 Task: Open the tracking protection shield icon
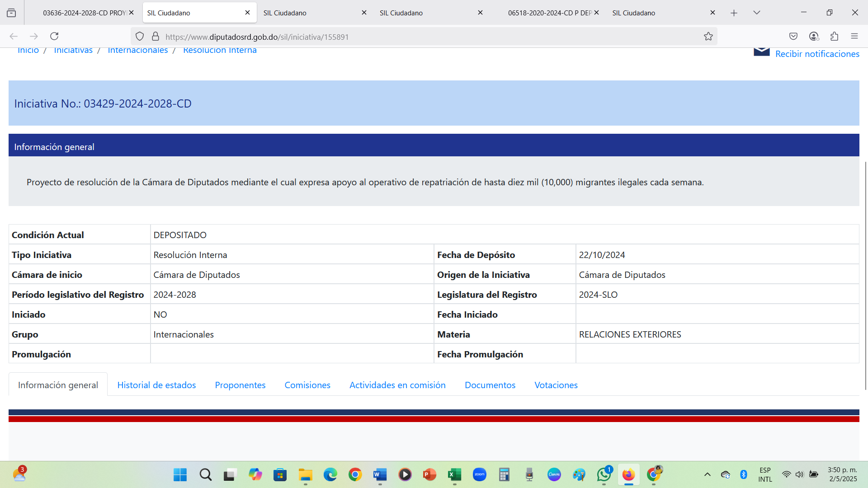pos(140,37)
